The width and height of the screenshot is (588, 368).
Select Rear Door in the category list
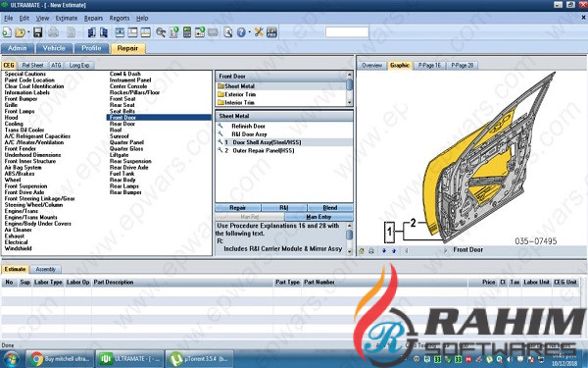(x=122, y=124)
